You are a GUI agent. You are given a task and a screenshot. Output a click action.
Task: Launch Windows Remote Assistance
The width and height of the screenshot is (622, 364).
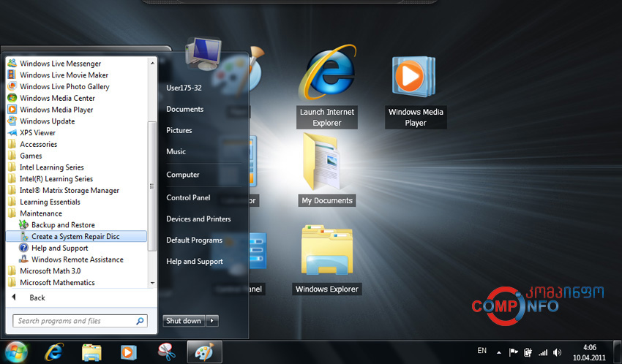coord(78,259)
